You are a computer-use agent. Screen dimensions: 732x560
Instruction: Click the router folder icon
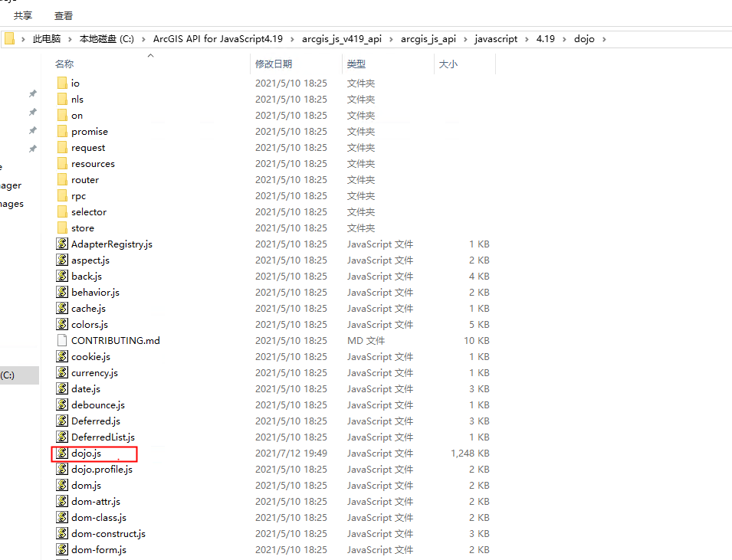click(x=62, y=180)
